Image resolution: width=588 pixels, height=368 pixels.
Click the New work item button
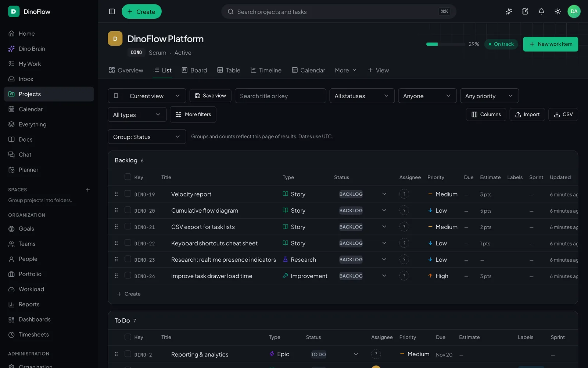pos(551,44)
